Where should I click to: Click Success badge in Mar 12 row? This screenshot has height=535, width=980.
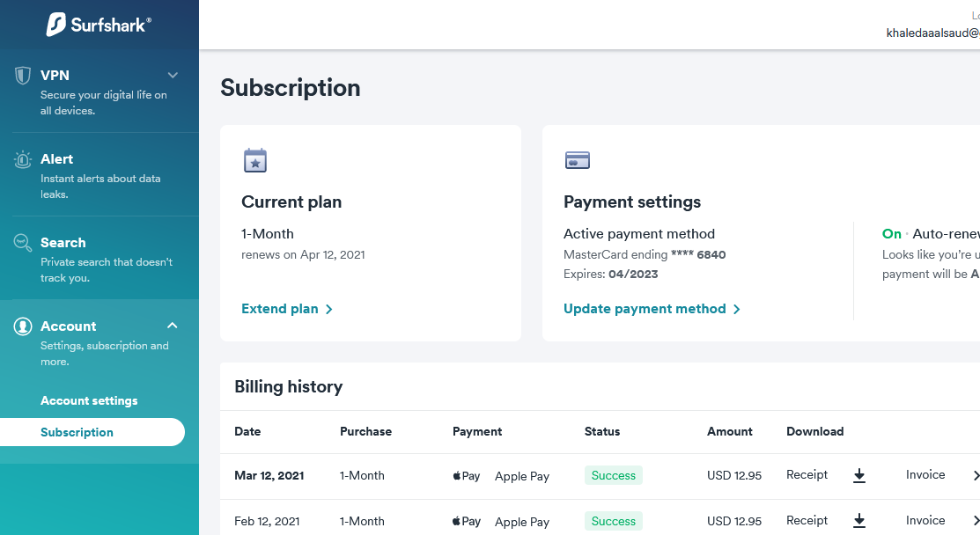point(613,476)
